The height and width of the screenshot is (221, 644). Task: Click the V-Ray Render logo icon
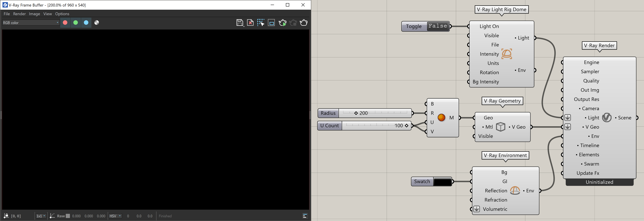click(x=607, y=117)
